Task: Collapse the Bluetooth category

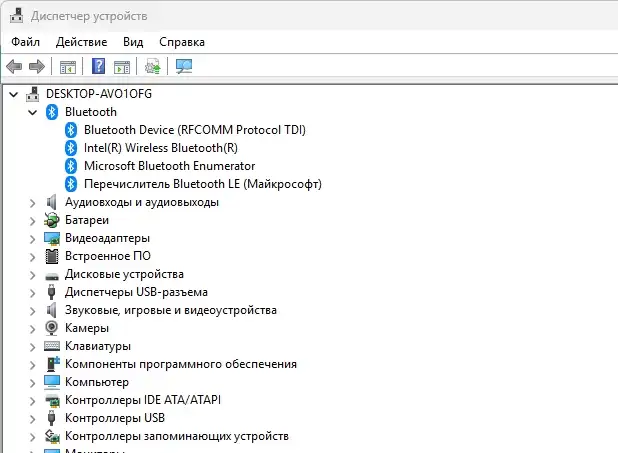Action: pyautogui.click(x=33, y=112)
